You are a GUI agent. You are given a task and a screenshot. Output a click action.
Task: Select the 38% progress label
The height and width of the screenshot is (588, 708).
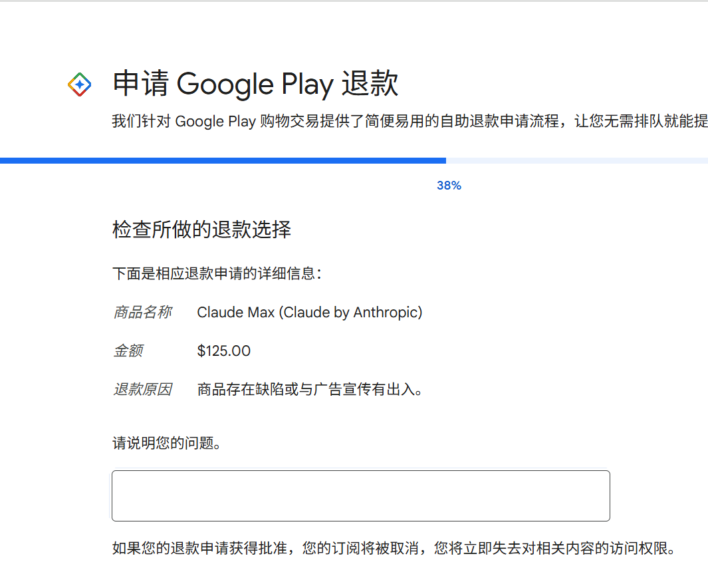pyautogui.click(x=449, y=186)
